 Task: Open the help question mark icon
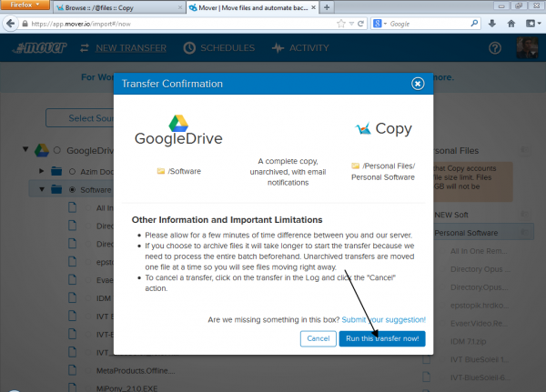pos(495,48)
